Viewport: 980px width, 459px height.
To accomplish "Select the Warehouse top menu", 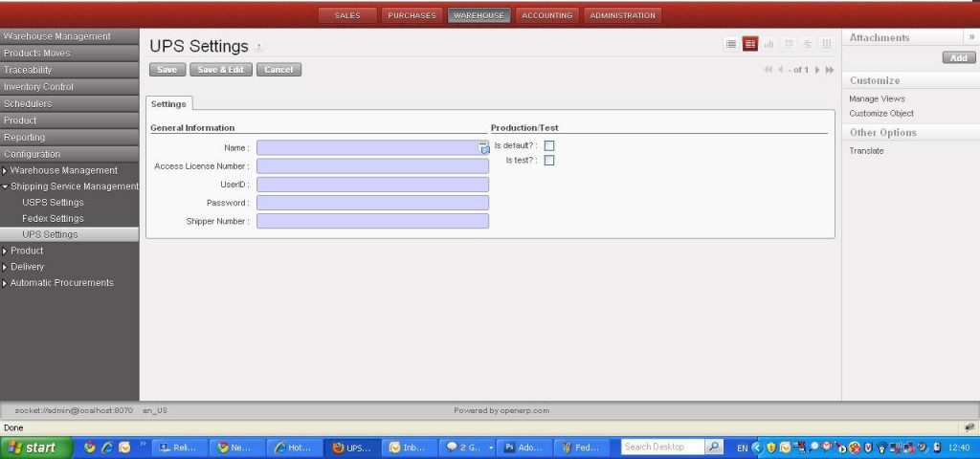I will [x=479, y=15].
